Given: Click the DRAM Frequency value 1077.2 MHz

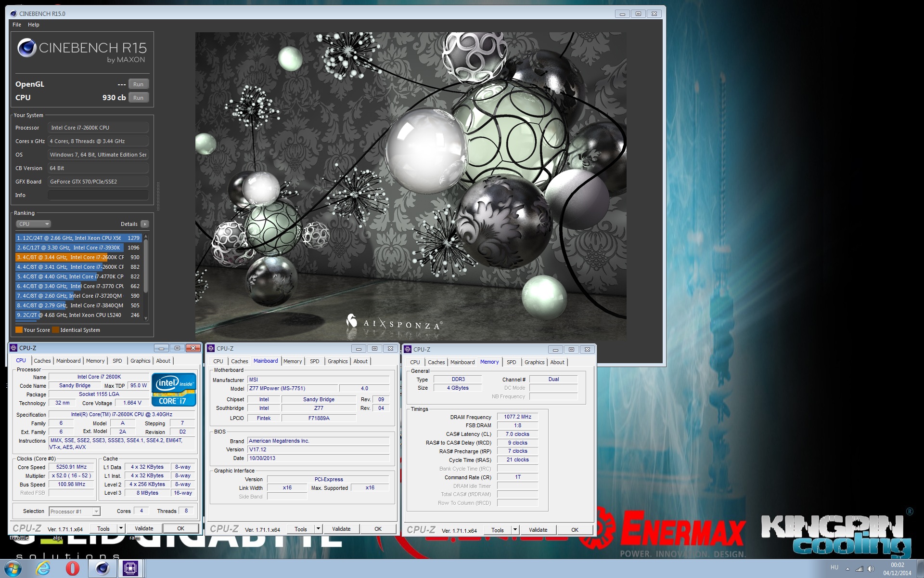Looking at the screenshot, I should click(x=518, y=417).
